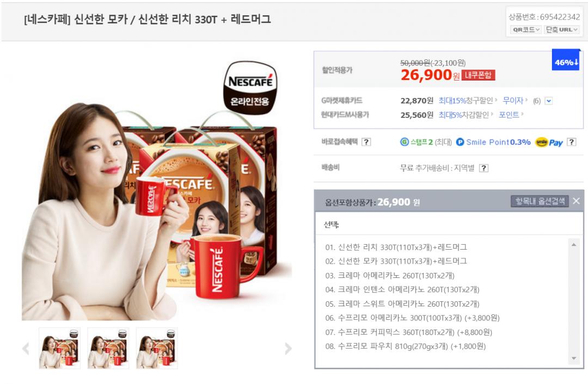Click the options list scrollbar down arrow
The width and height of the screenshot is (588, 384).
pyautogui.click(x=574, y=358)
